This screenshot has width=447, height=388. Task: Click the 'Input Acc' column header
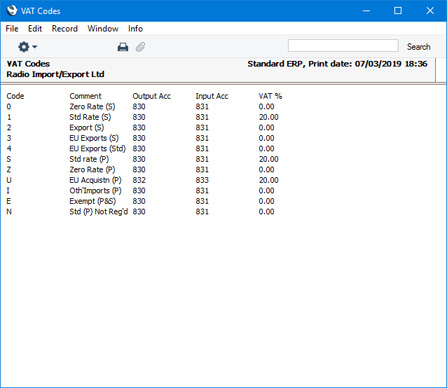coord(212,96)
